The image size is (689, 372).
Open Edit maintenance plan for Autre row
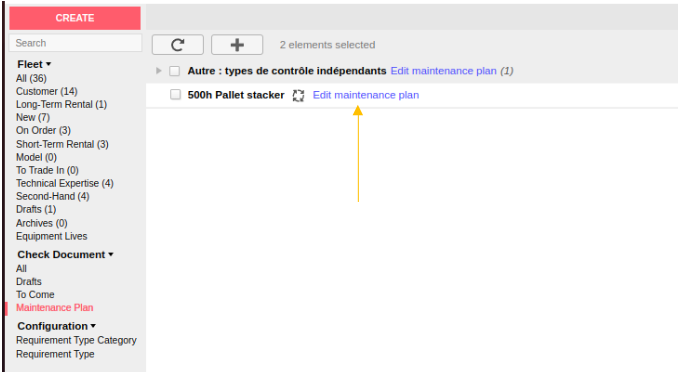point(443,71)
